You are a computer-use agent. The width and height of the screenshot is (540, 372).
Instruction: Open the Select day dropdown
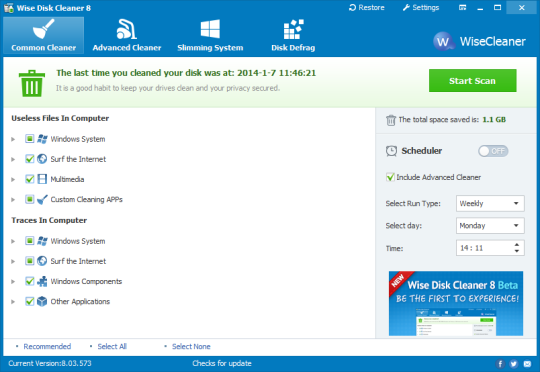[x=490, y=226]
